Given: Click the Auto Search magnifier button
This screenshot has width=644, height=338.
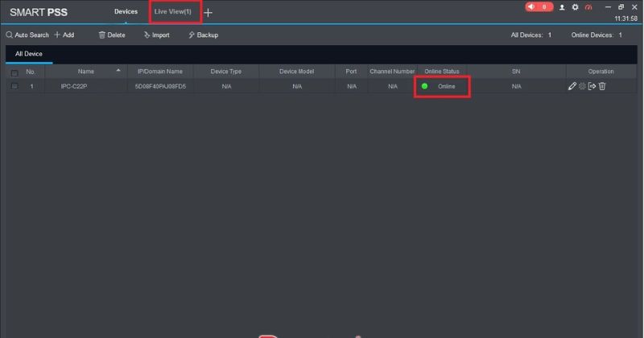Looking at the screenshot, I should [27, 35].
